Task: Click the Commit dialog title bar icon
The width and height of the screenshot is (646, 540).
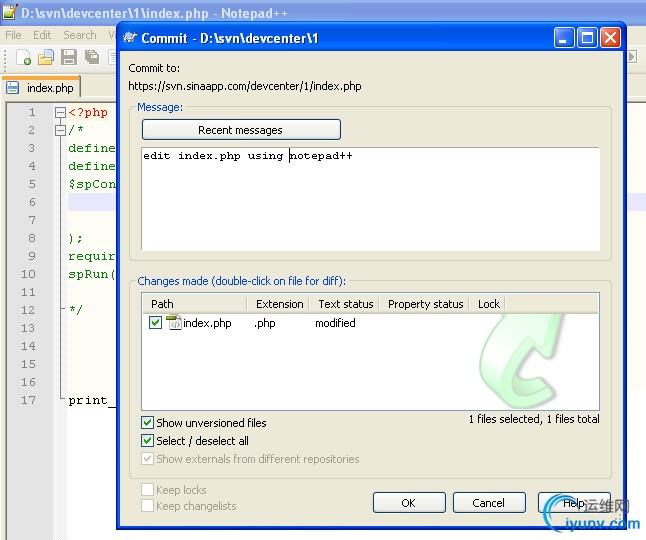Action: (x=130, y=38)
